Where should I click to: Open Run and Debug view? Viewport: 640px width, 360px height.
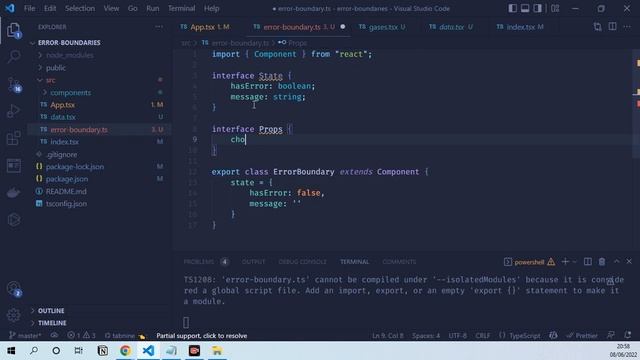[13, 111]
